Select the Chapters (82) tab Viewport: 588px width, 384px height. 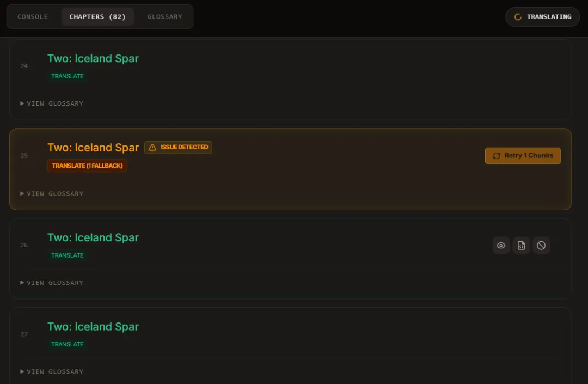(x=97, y=17)
